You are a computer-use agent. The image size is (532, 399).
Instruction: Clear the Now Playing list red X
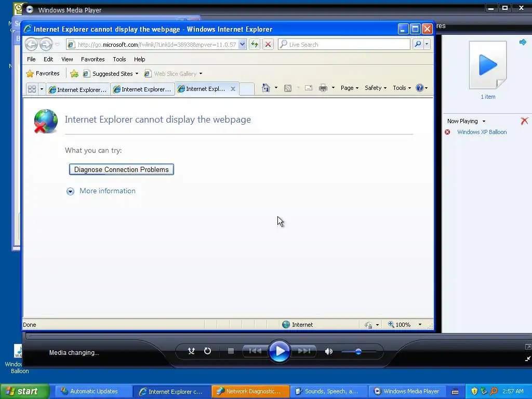[x=524, y=121]
